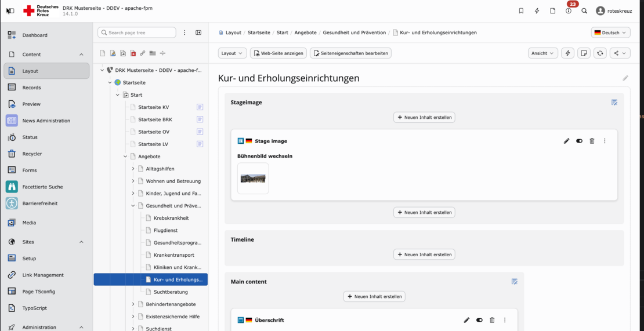Screen dimensions: 644x331
Task: Open the Recycler module
Action: (x=32, y=154)
